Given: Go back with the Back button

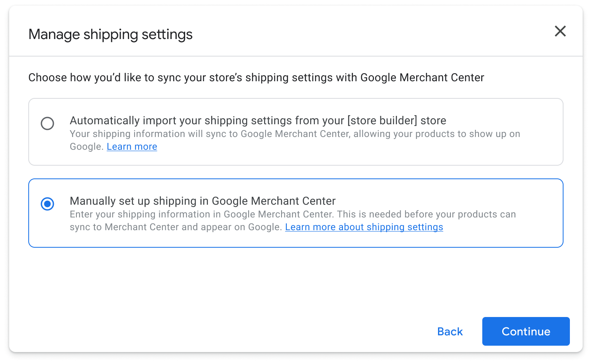Looking at the screenshot, I should pos(450,331).
